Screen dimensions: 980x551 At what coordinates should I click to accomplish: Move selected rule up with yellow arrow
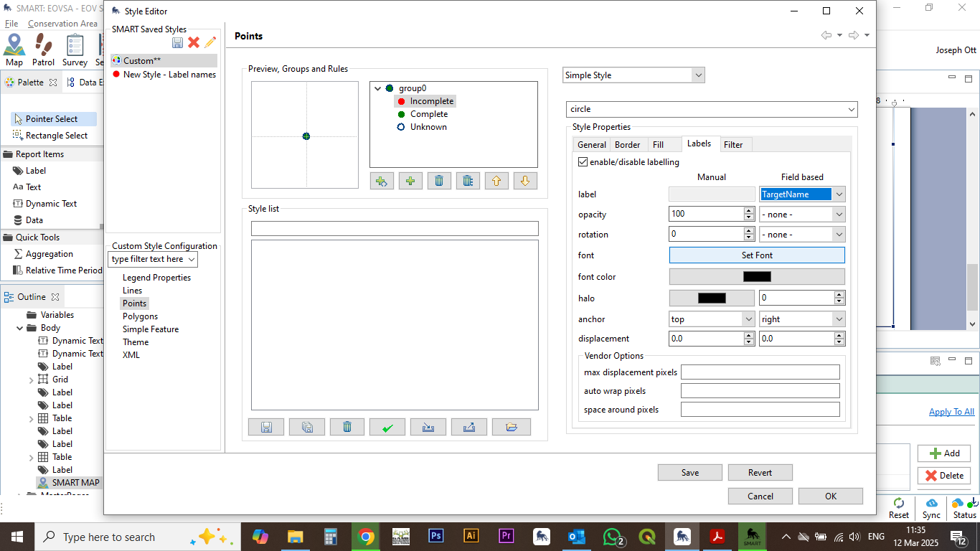tap(496, 181)
